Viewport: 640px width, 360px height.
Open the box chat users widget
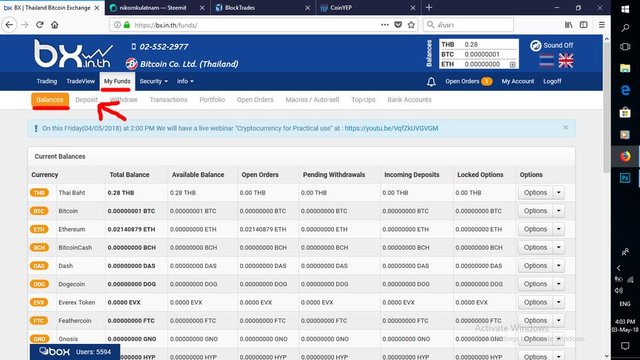point(75,352)
